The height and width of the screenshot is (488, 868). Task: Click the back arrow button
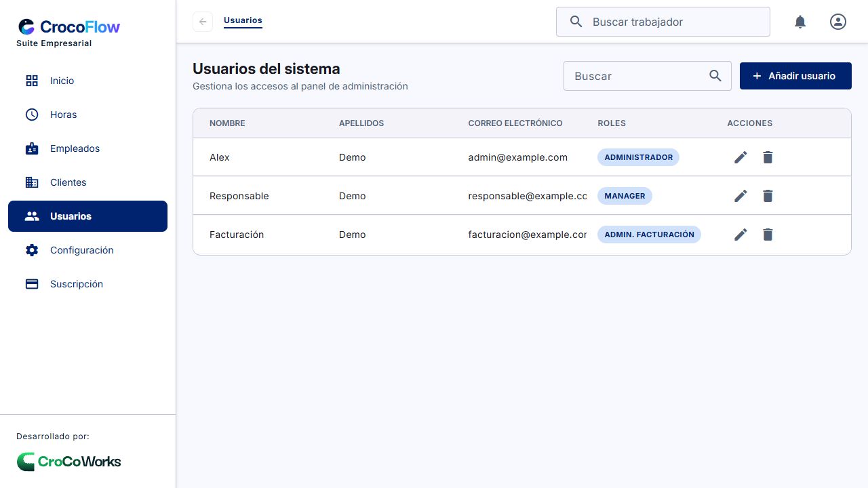[x=203, y=22]
